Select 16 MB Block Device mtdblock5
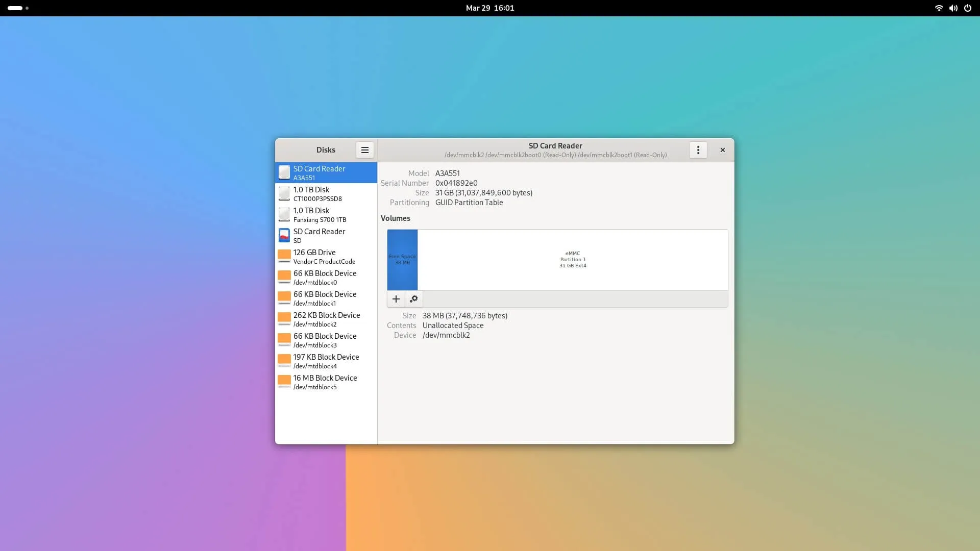980x551 pixels. (x=326, y=382)
